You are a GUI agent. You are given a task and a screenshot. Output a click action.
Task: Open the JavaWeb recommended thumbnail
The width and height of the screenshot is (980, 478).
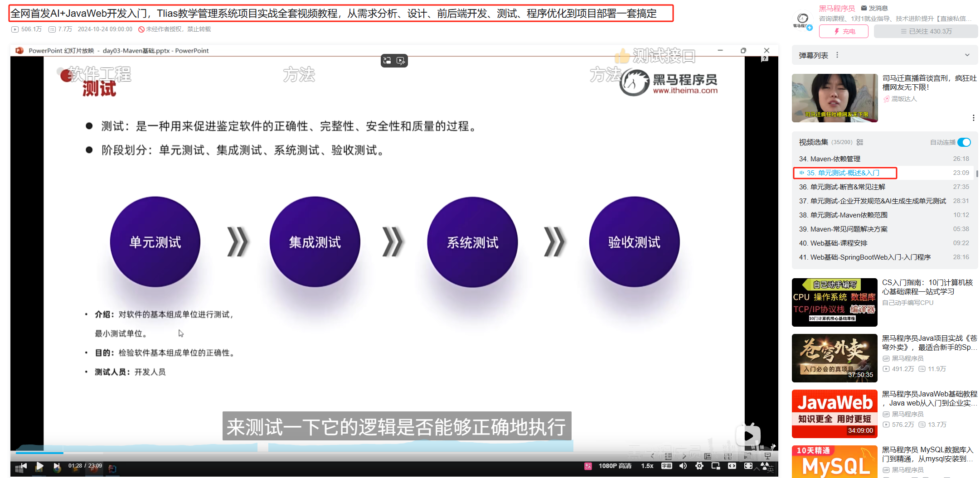[x=834, y=414]
